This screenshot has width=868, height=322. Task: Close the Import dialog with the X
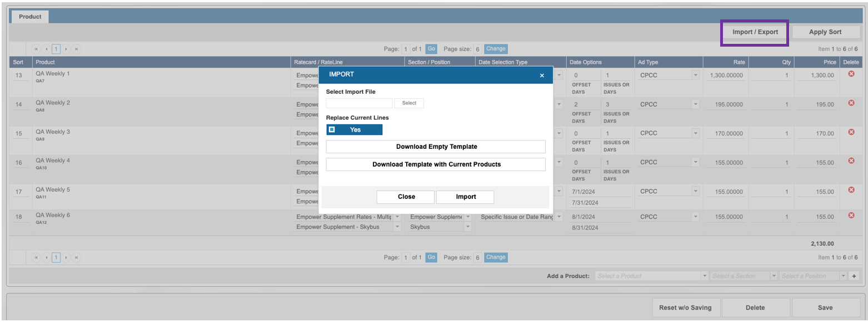click(542, 76)
